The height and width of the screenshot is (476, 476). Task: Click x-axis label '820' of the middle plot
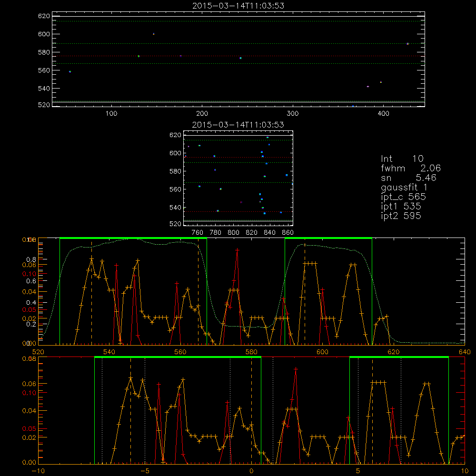252,233
